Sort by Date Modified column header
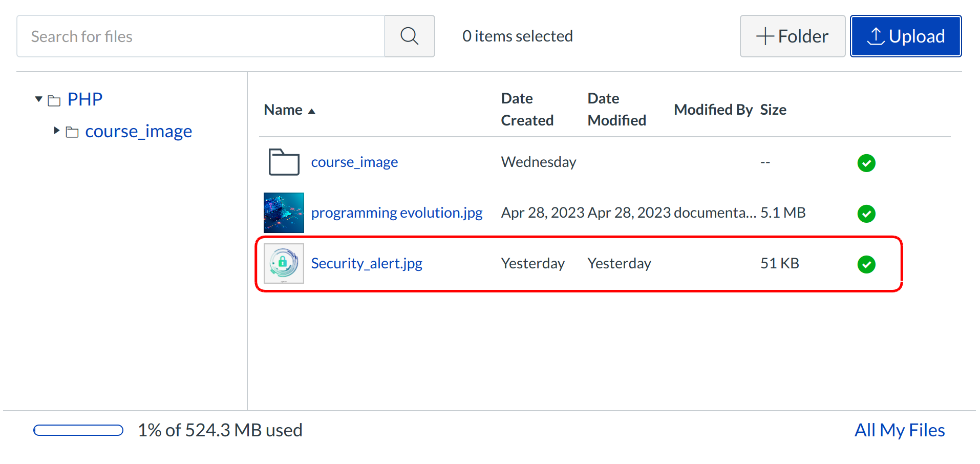The image size is (980, 464). (x=616, y=109)
